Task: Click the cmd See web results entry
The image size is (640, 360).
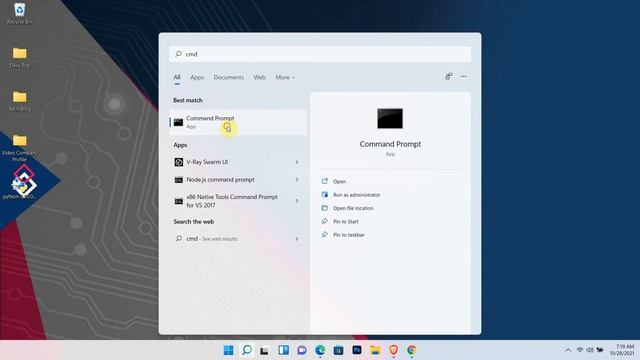Action: click(238, 239)
